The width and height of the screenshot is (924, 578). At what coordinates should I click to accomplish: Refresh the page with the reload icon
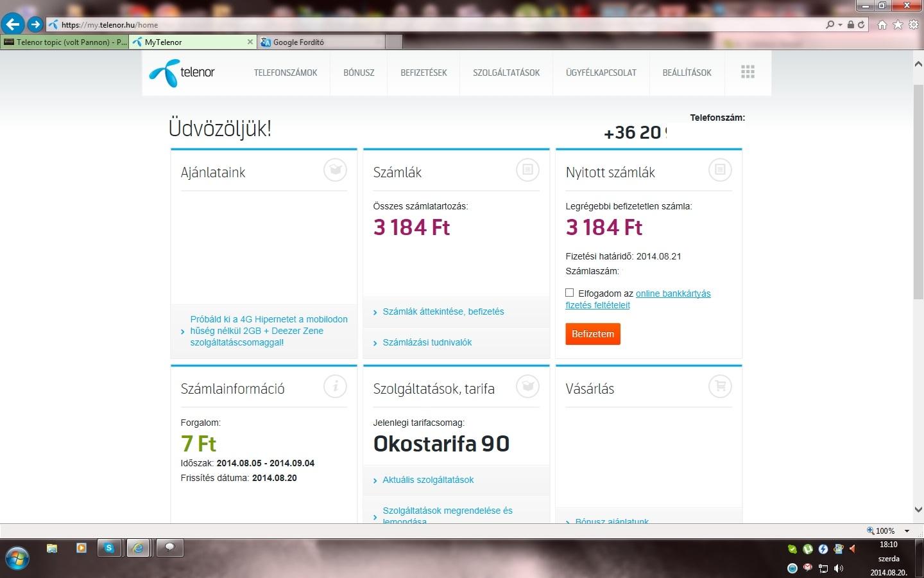tap(861, 24)
